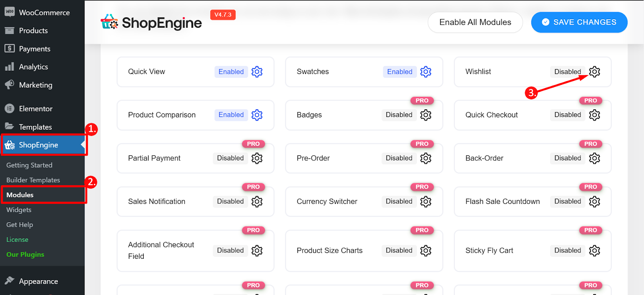Open Additional Checkout Field settings gear
644x295 pixels.
(x=257, y=250)
